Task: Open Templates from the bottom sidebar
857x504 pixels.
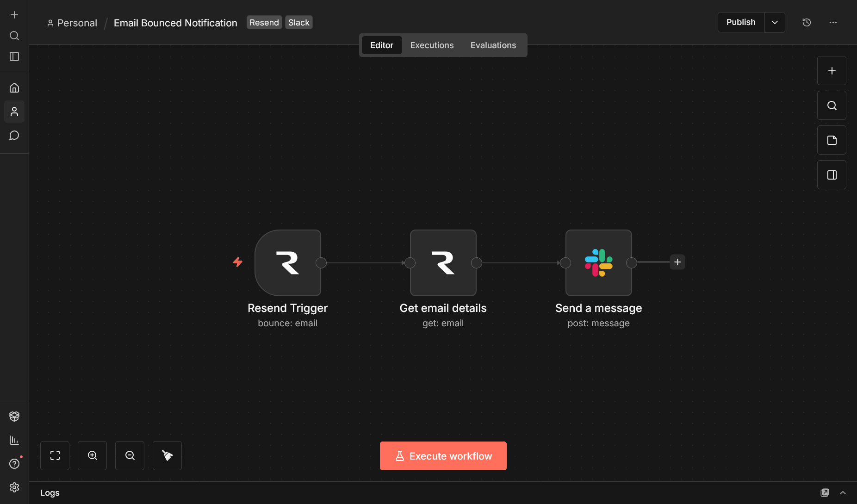Action: (x=14, y=416)
